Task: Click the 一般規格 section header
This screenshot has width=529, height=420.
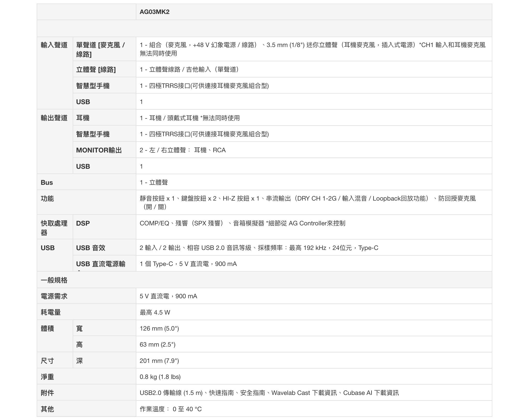Action: 54,280
